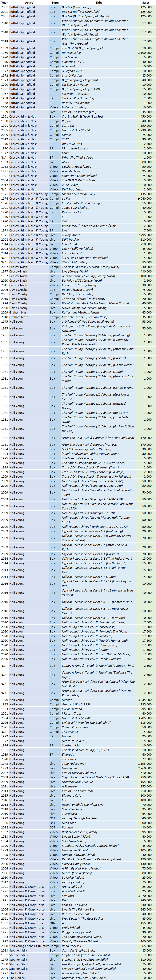Click the title 'Teach Your Children'

point(75,208)
